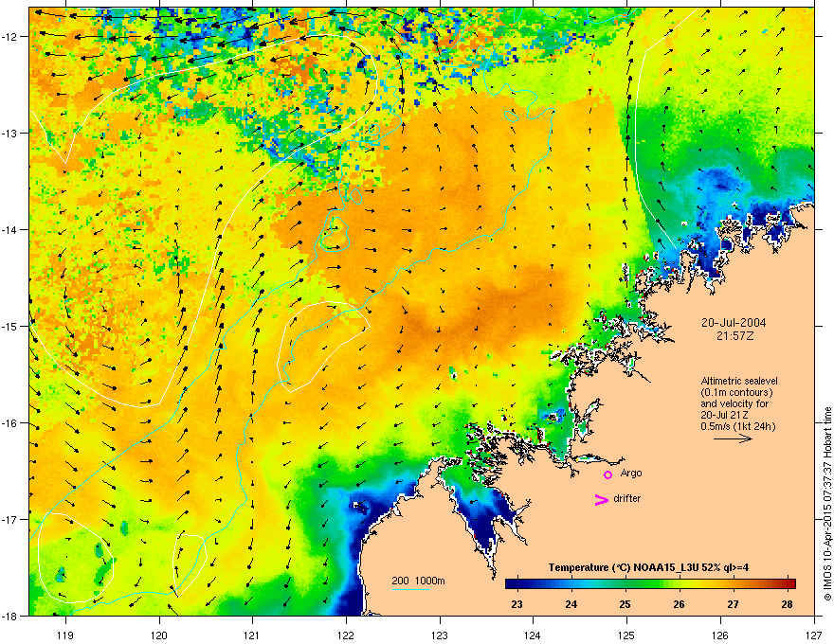Click the '(0.1m contours)' legend text

click(x=736, y=393)
